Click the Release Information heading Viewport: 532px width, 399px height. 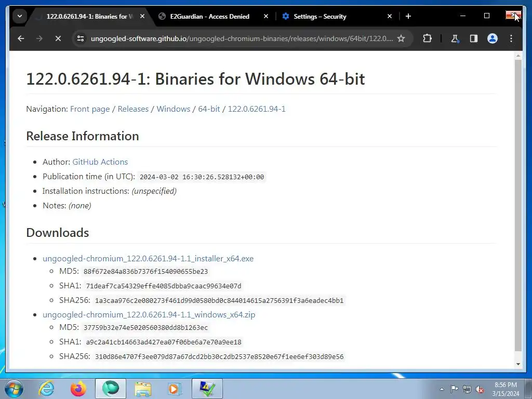point(83,136)
